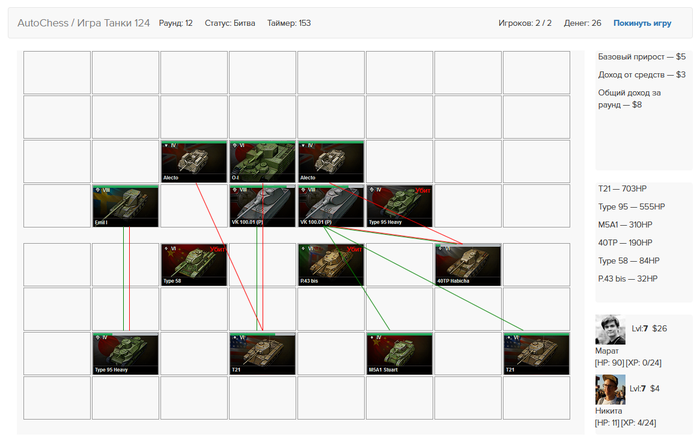Select the Emil I tank card
Viewport: 700px width, 440px height.
point(125,206)
